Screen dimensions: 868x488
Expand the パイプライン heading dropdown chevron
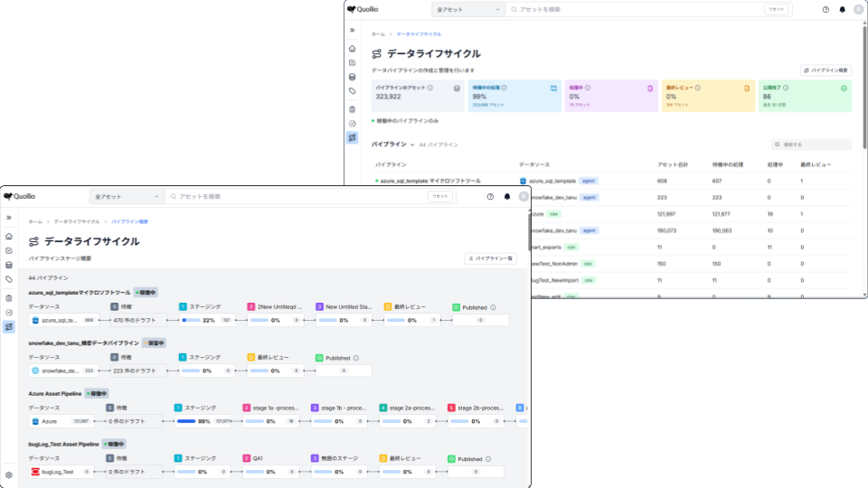click(412, 145)
